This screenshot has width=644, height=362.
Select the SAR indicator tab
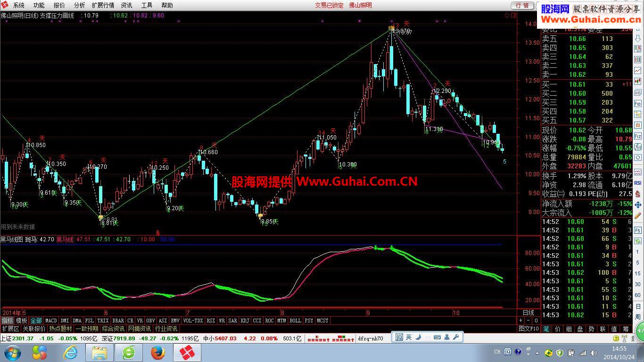click(x=233, y=321)
